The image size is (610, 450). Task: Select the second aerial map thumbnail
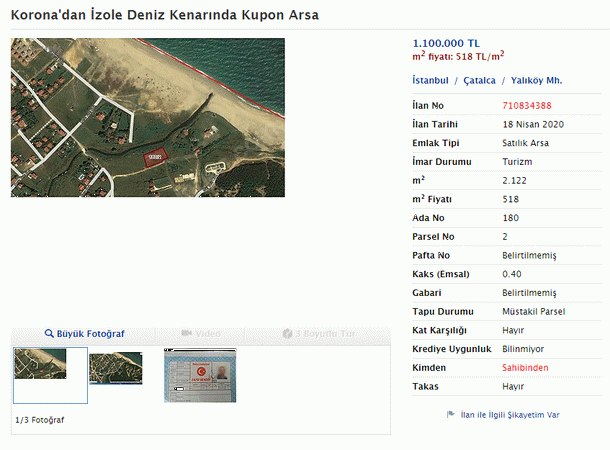116,368
